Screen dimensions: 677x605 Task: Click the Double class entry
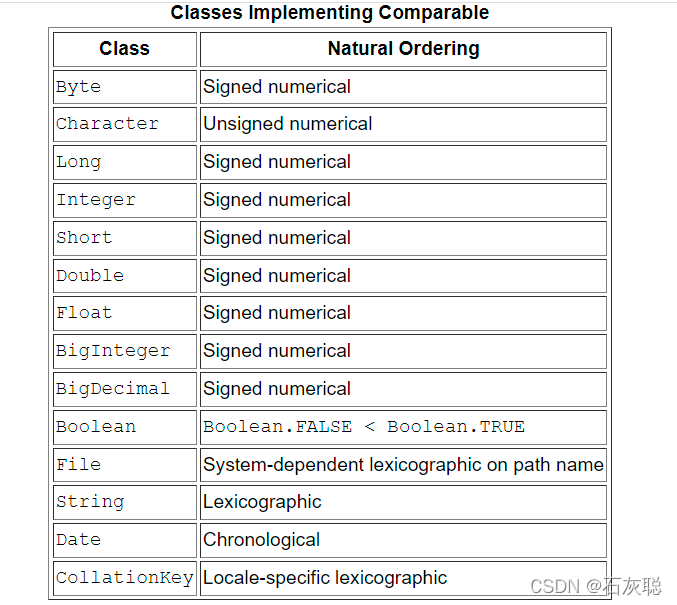click(90, 276)
